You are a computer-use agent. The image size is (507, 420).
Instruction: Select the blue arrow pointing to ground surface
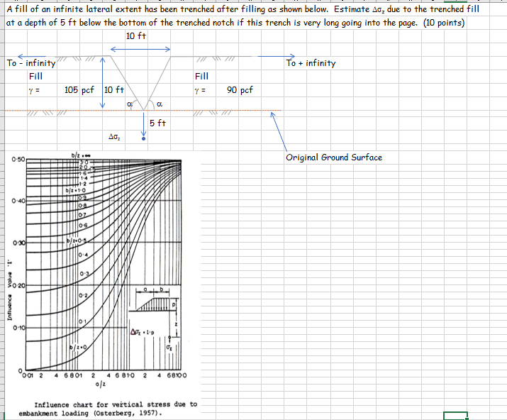coord(279,131)
